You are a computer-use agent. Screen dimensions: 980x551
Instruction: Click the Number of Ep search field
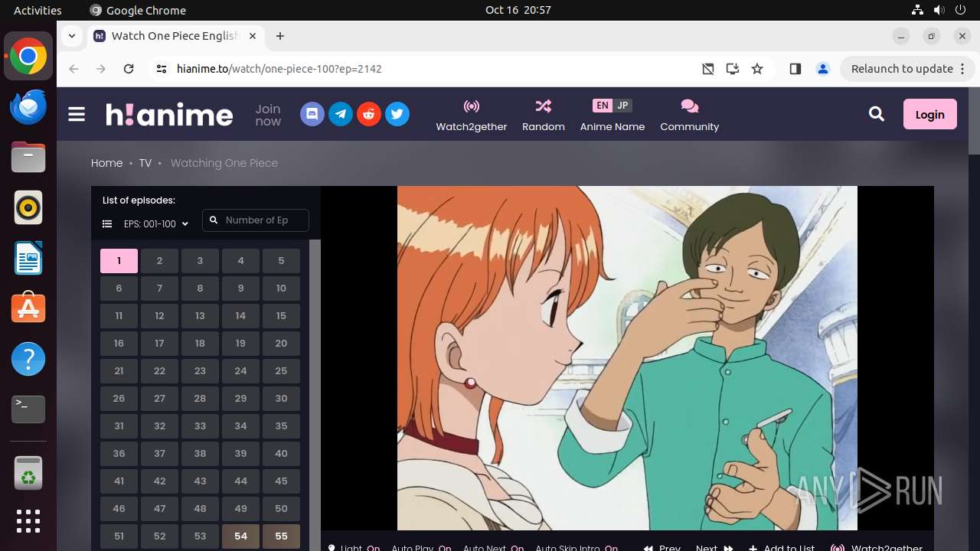tap(256, 220)
